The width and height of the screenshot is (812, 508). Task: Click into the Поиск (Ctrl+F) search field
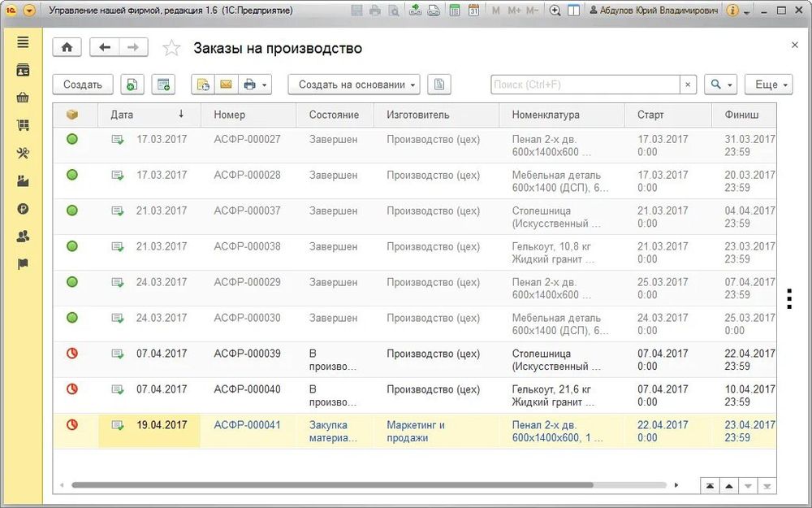pyautogui.click(x=585, y=85)
